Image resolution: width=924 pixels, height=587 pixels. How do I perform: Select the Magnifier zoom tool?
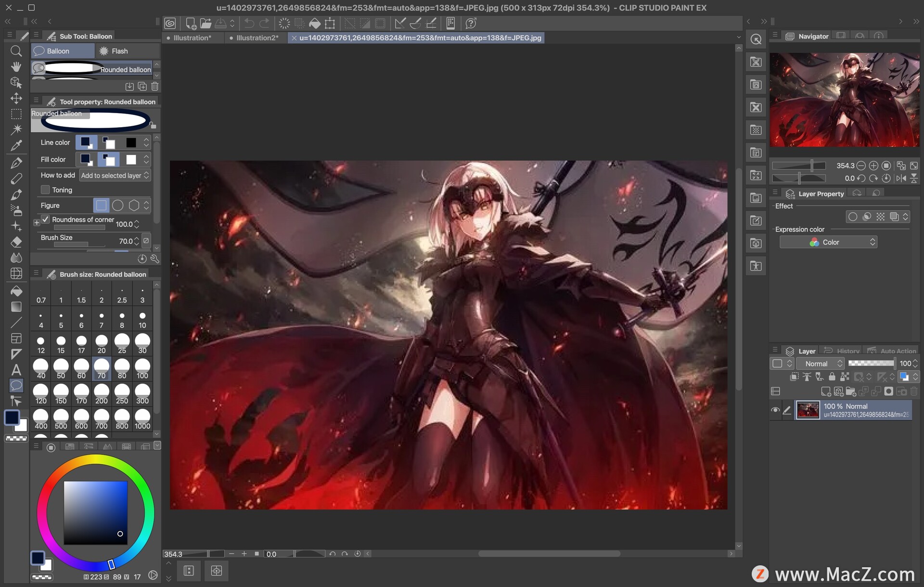(x=16, y=51)
